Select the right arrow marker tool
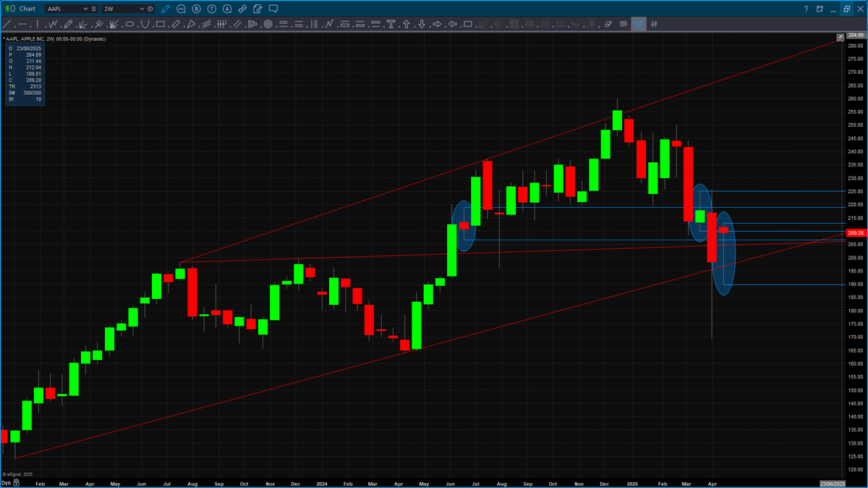868x488 pixels. [437, 24]
